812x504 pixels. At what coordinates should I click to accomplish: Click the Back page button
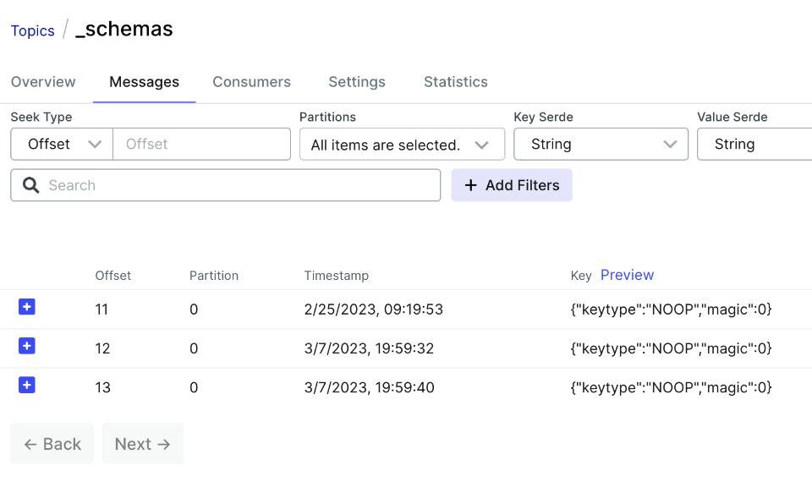pyautogui.click(x=52, y=444)
